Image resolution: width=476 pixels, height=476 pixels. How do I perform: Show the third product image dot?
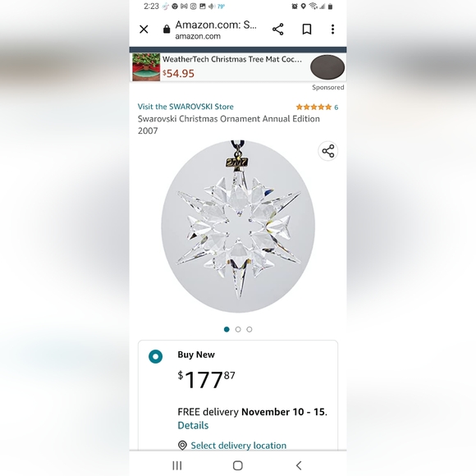pos(249,329)
